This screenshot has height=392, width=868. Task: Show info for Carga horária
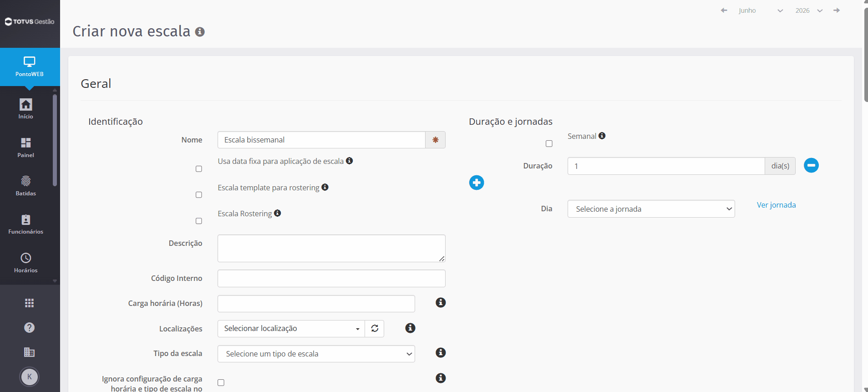point(441,303)
